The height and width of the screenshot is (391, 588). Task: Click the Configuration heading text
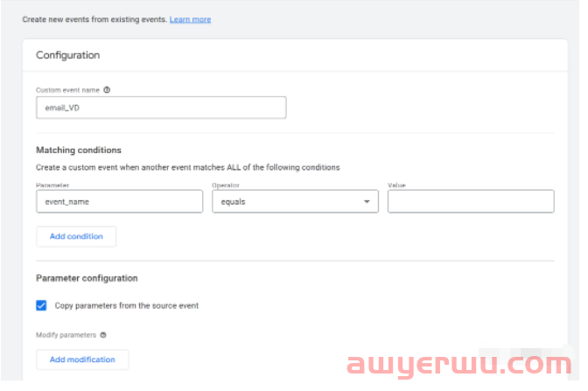click(68, 55)
